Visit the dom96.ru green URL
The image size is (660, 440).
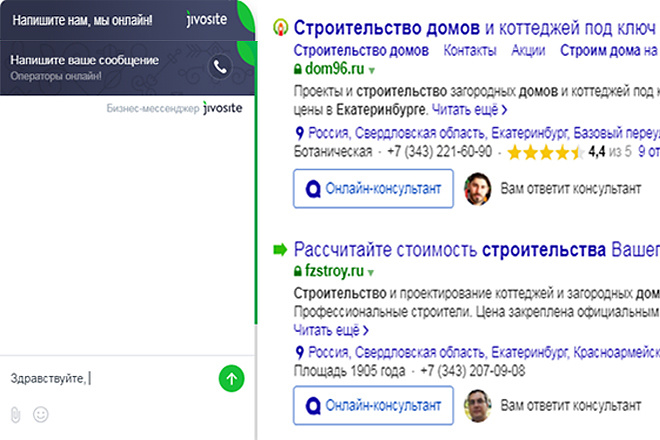coord(335,68)
